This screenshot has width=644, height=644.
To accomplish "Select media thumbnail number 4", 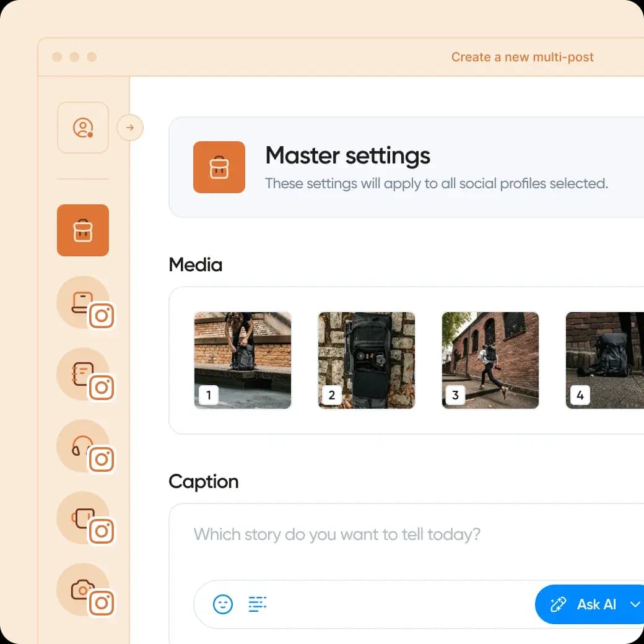I will (x=604, y=360).
